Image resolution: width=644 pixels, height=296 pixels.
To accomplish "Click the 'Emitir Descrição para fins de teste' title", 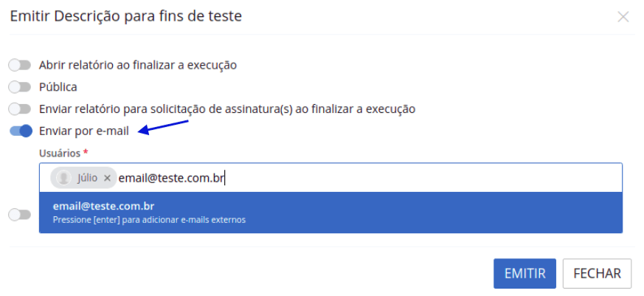I will pos(125,16).
